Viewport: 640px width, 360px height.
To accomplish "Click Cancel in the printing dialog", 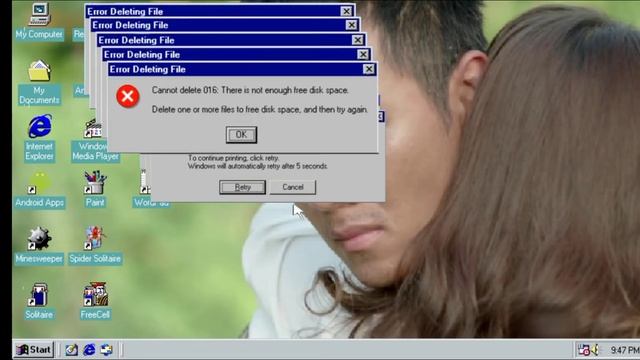I will (293, 187).
